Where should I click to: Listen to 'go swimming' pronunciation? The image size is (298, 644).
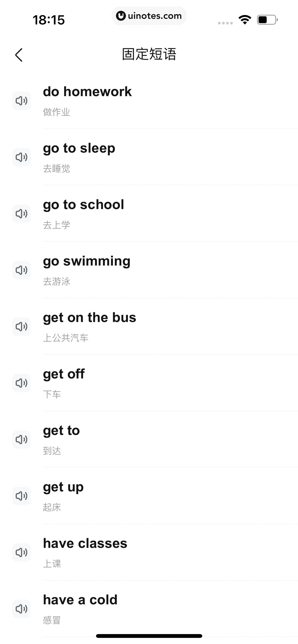tap(21, 270)
